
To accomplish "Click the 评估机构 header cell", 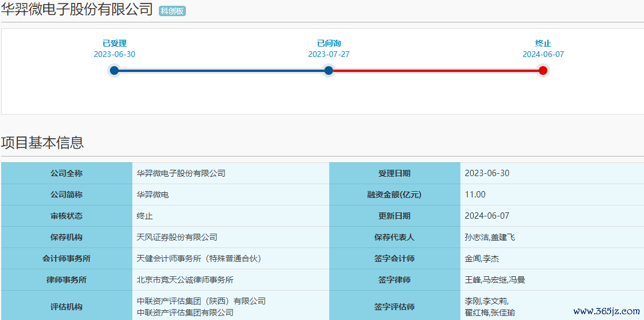I will [67, 306].
